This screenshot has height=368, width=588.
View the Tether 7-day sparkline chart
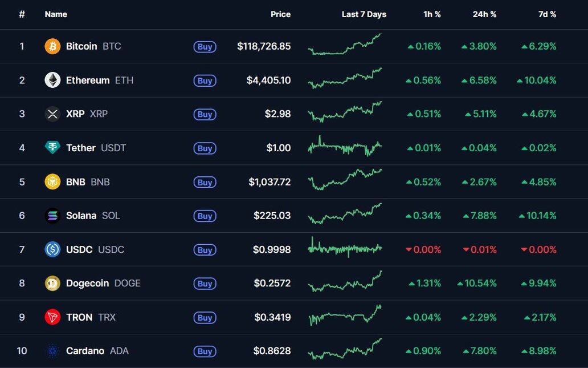click(345, 147)
